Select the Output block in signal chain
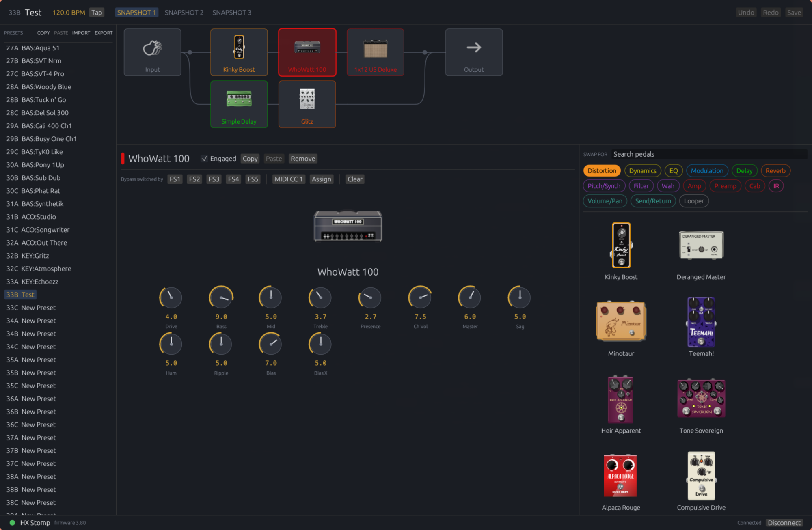812x530 pixels. [x=474, y=52]
